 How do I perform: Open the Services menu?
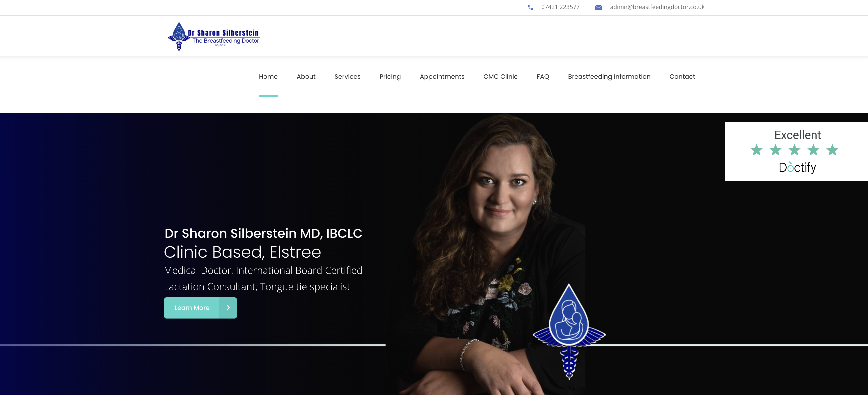tap(347, 76)
